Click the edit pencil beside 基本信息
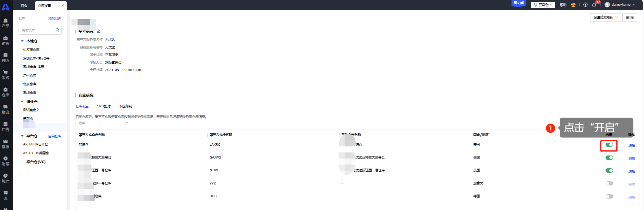Screen dimensions: 644x210 point(98,31)
